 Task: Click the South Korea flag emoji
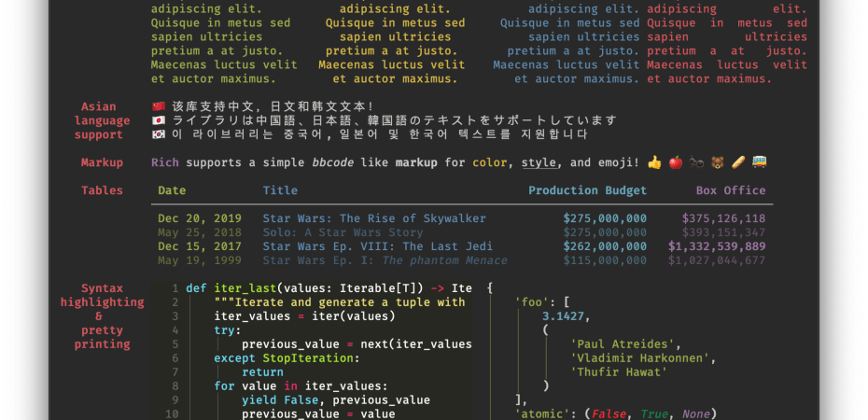tap(158, 135)
